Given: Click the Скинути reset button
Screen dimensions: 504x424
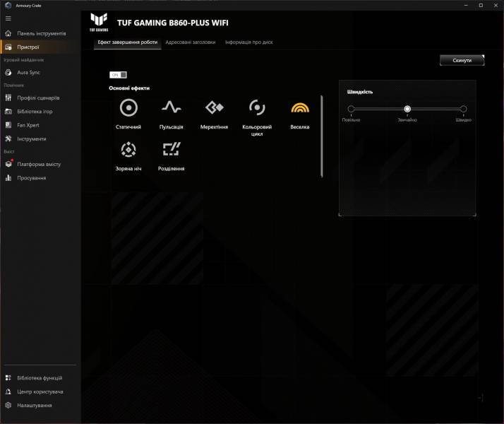Looking at the screenshot, I should tap(462, 60).
